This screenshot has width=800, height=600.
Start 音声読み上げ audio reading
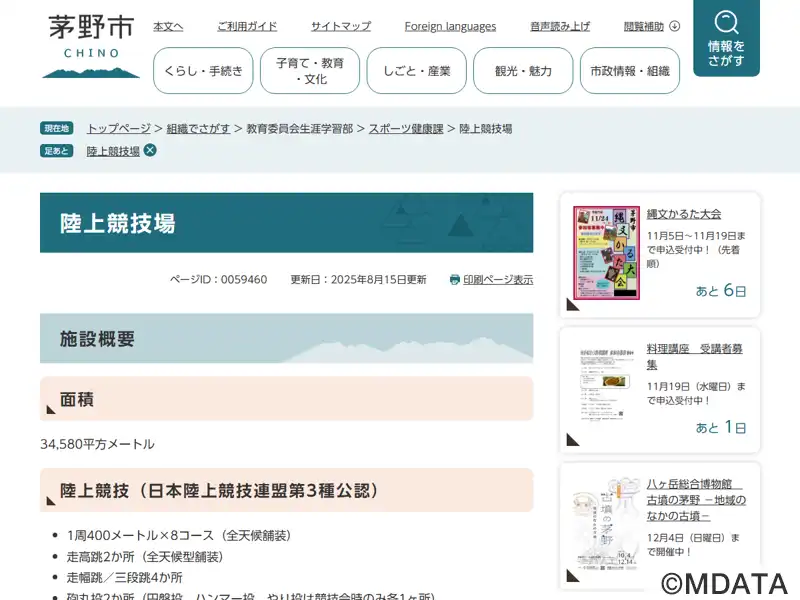[560, 26]
